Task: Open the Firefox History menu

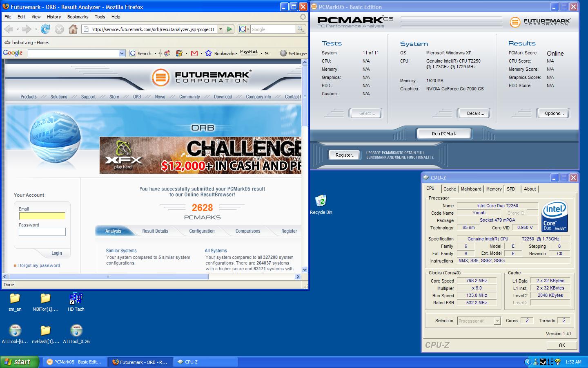Action: coord(54,17)
